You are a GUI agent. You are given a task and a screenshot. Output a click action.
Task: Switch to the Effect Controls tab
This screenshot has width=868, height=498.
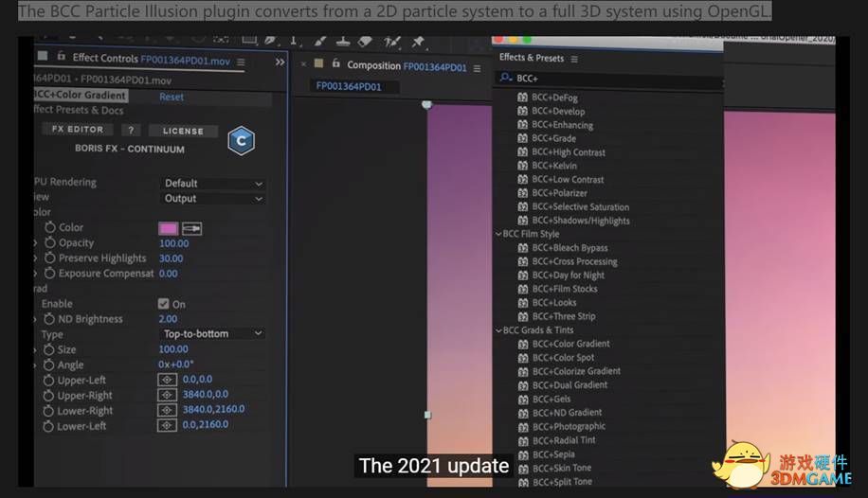pyautogui.click(x=151, y=60)
